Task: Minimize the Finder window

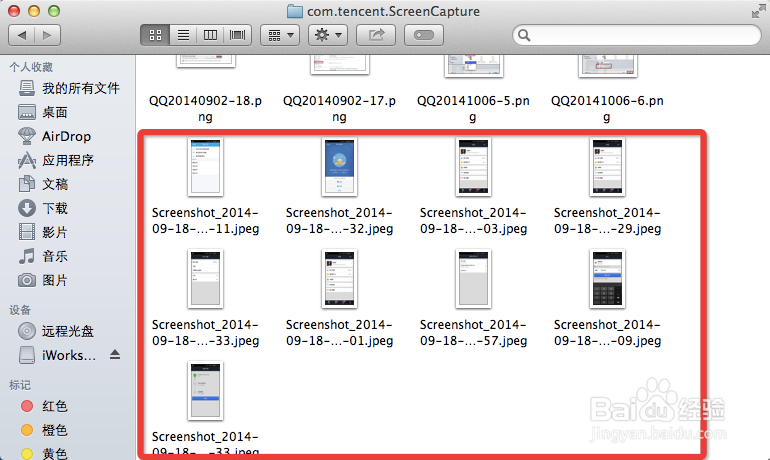Action: [34, 11]
